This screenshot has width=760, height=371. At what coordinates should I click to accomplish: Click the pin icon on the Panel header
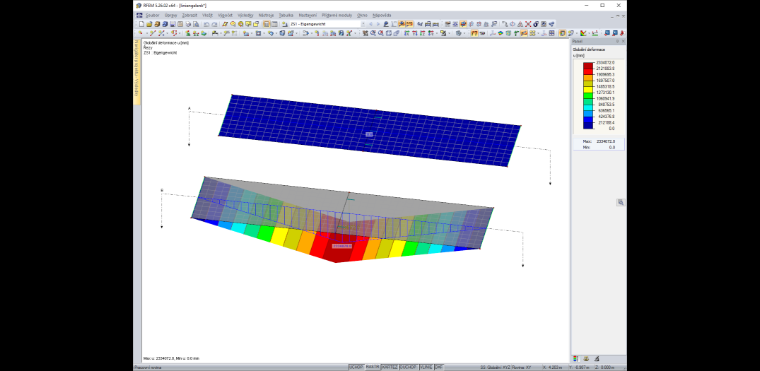click(618, 41)
